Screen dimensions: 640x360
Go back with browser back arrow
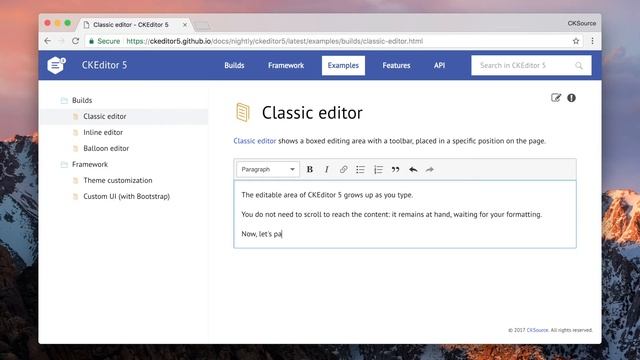coord(48,41)
